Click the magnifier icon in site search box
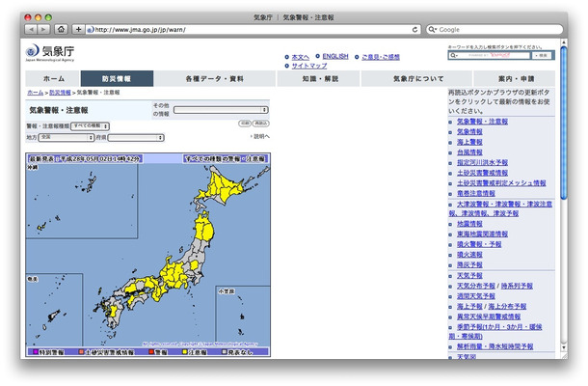This screenshot has width=588, height=386. [454, 56]
